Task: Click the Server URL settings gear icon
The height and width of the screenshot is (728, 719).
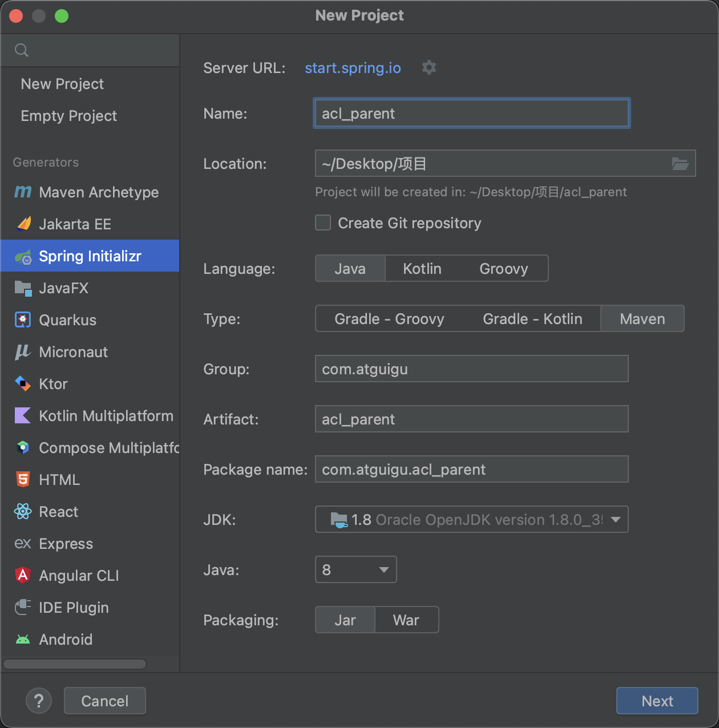Action: point(429,68)
